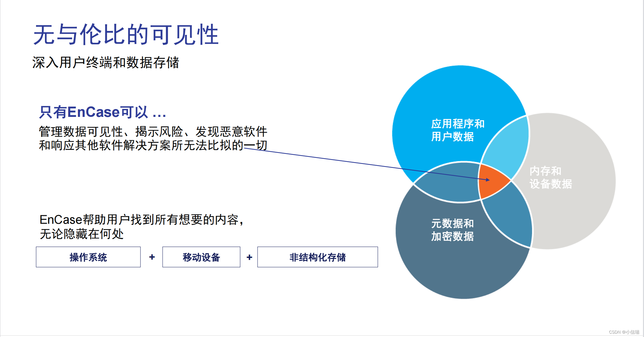Screen dimensions: 644x337
Task: Click text 无论隐藏在何处
Action: point(82,234)
